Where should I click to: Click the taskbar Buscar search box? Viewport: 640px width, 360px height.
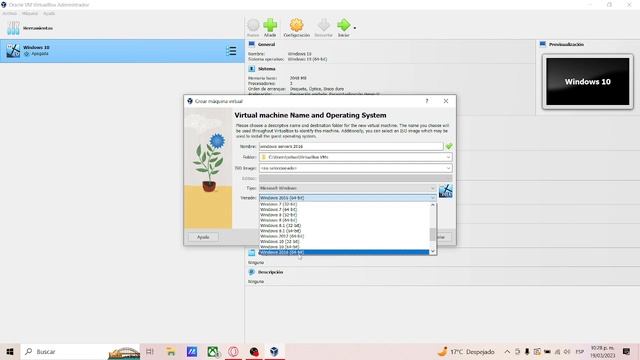click(80, 351)
